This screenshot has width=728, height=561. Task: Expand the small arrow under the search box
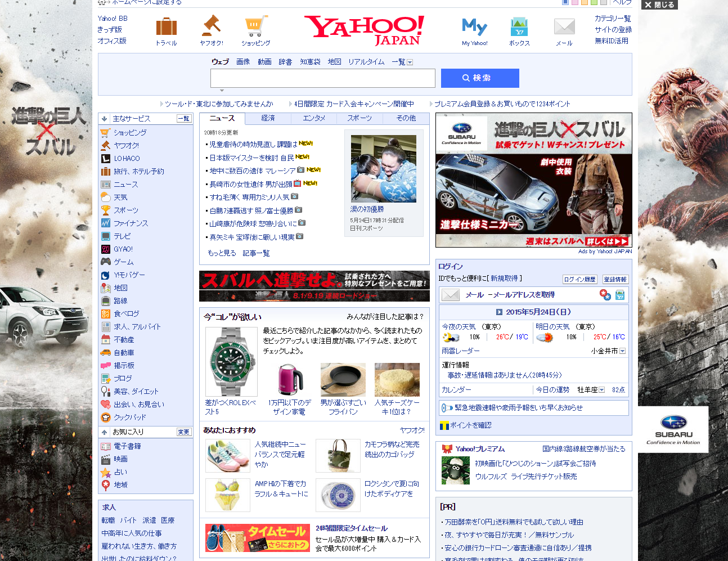coord(222,91)
